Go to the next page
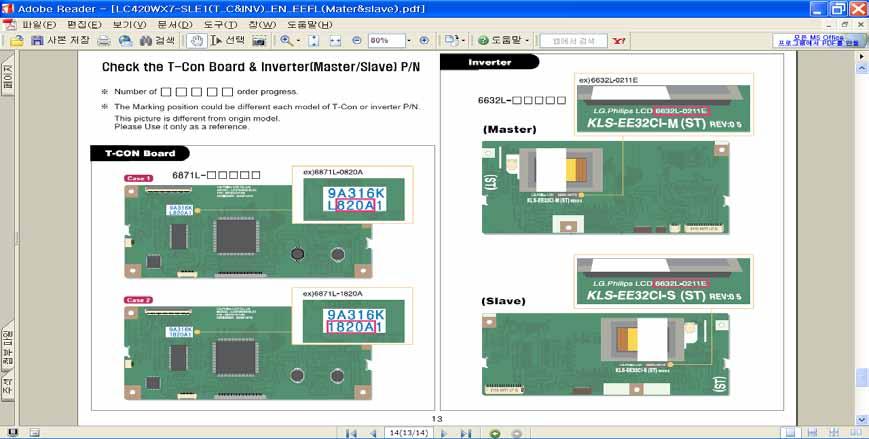This screenshot has width=869, height=439. [443, 433]
